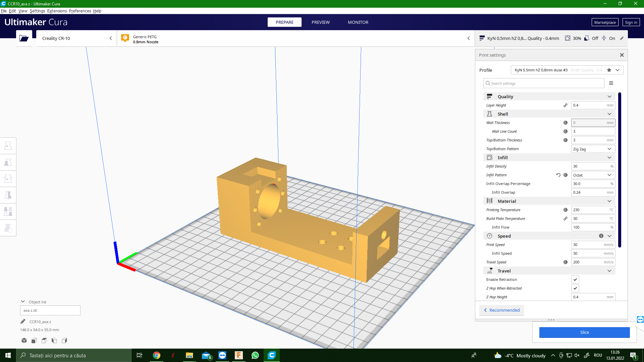
Task: Click the settings visibility hamburger icon
Action: point(611,83)
